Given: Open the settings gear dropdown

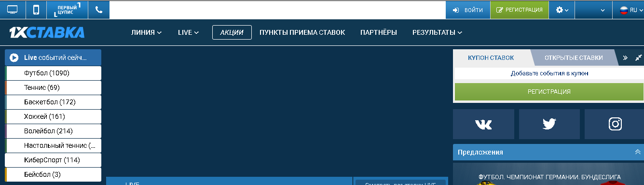Looking at the screenshot, I should (562, 10).
